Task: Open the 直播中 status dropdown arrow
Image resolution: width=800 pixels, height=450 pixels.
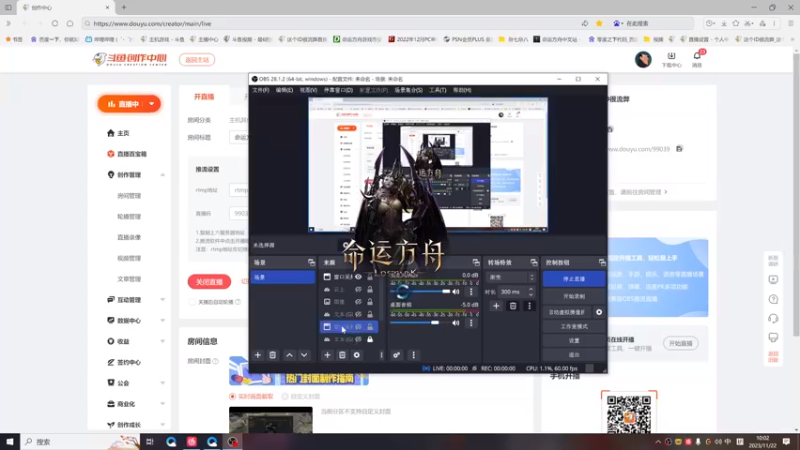Action: pos(152,104)
